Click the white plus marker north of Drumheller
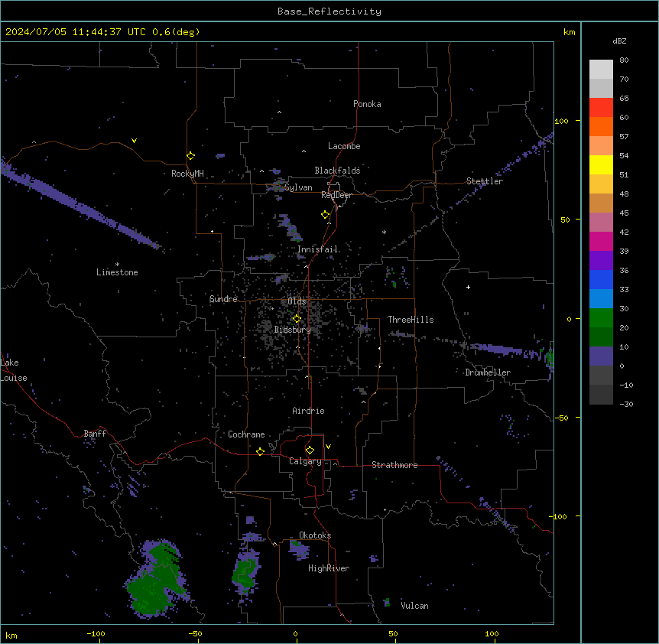Screen dimensions: 659x644 tap(468, 287)
